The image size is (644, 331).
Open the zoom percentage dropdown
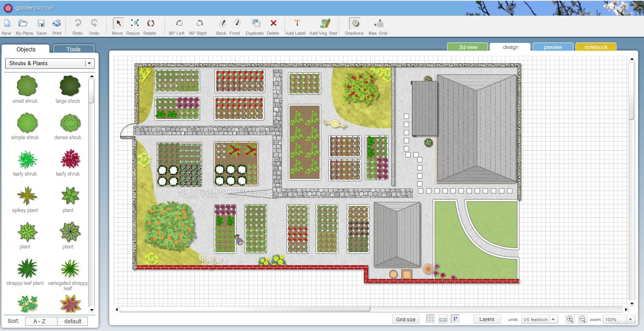[618, 319]
